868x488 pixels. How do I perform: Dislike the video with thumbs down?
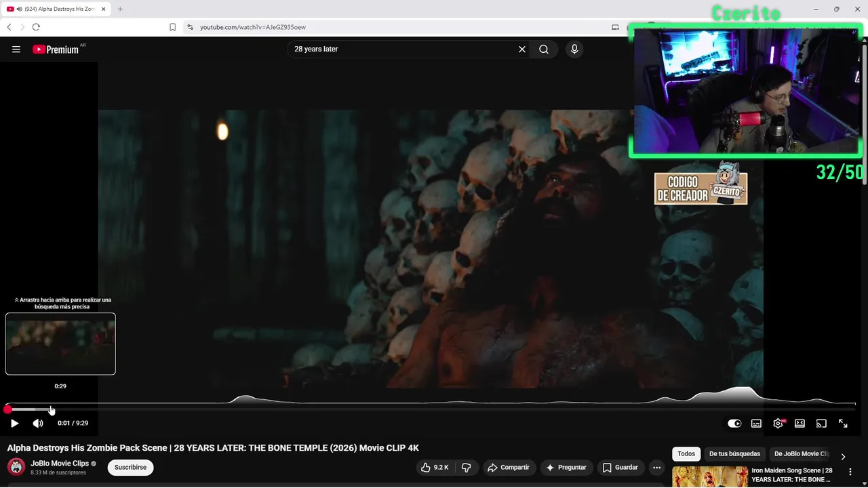coord(467,467)
